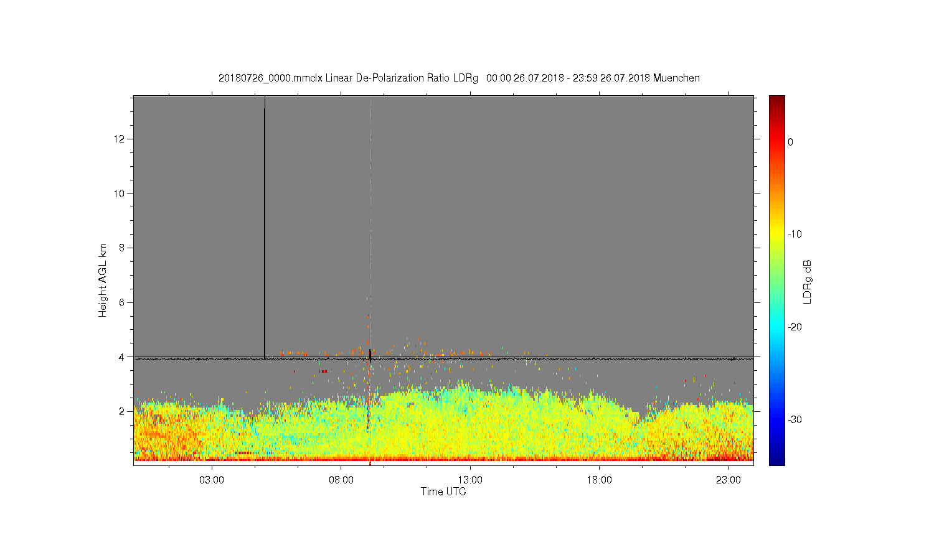
Task: Click the '03:00' time tick label
Action: point(212,480)
